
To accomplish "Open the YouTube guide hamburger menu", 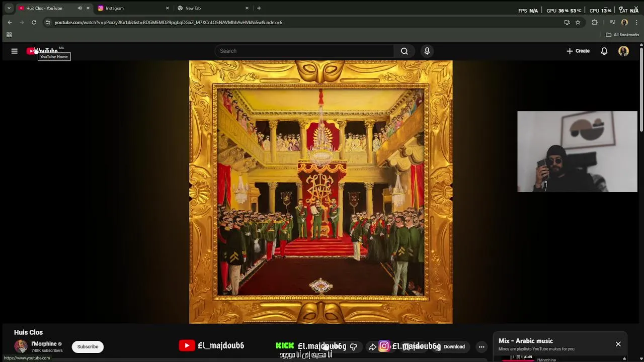I will [x=15, y=51].
